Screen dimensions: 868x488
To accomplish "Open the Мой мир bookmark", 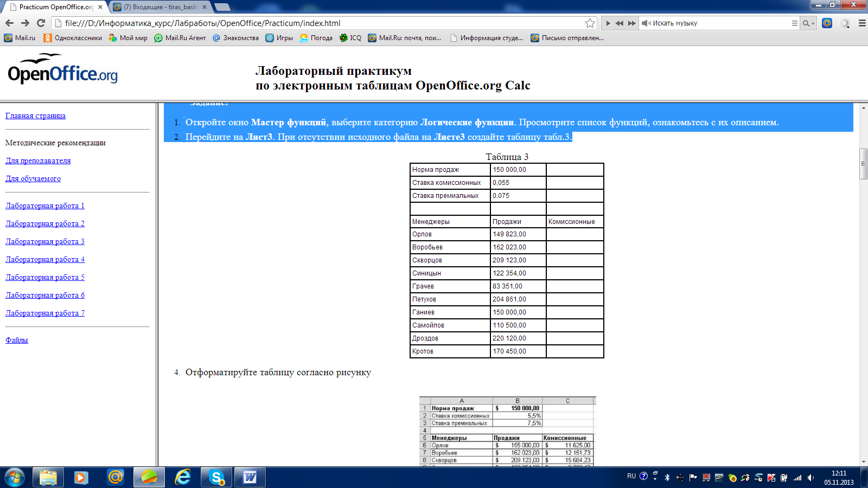I will (128, 38).
